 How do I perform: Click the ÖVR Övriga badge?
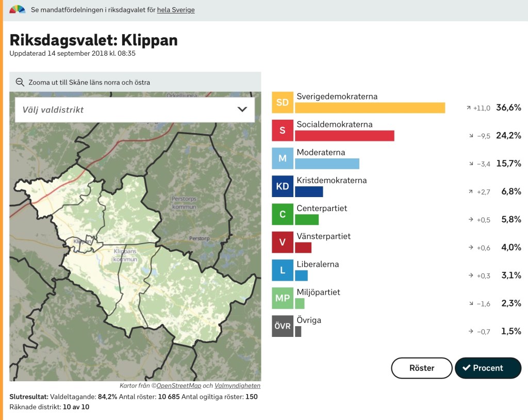[x=283, y=326]
